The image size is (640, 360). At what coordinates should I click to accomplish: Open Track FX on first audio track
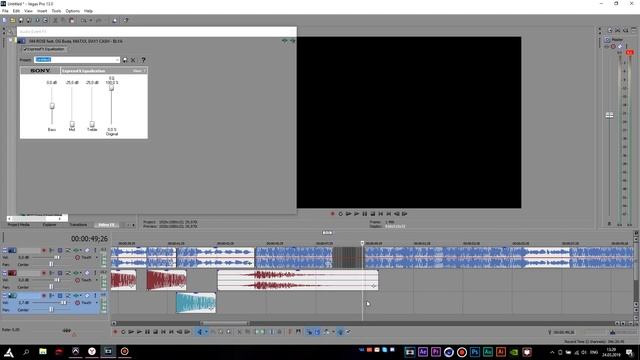pos(76,250)
